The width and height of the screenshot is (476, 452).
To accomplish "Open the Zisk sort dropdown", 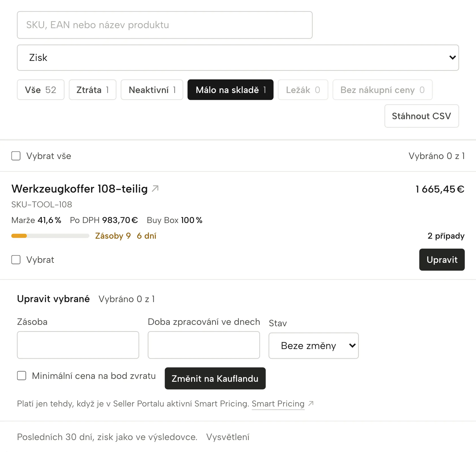I will [238, 58].
